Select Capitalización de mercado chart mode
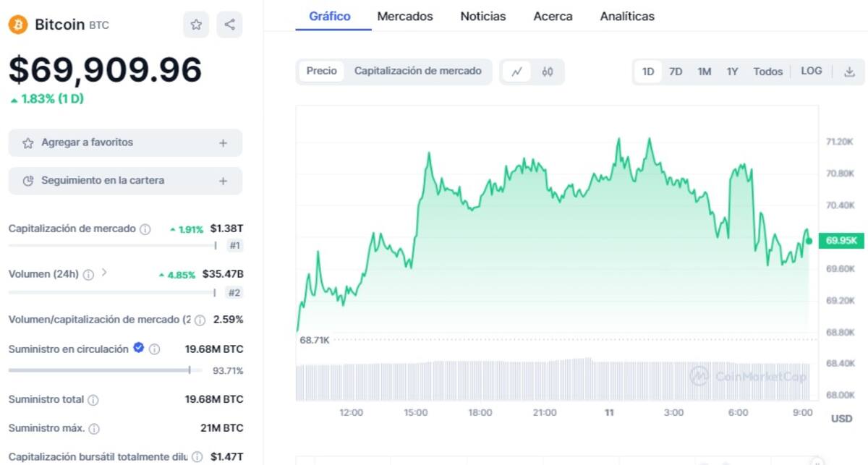Image resolution: width=868 pixels, height=465 pixels. point(417,71)
